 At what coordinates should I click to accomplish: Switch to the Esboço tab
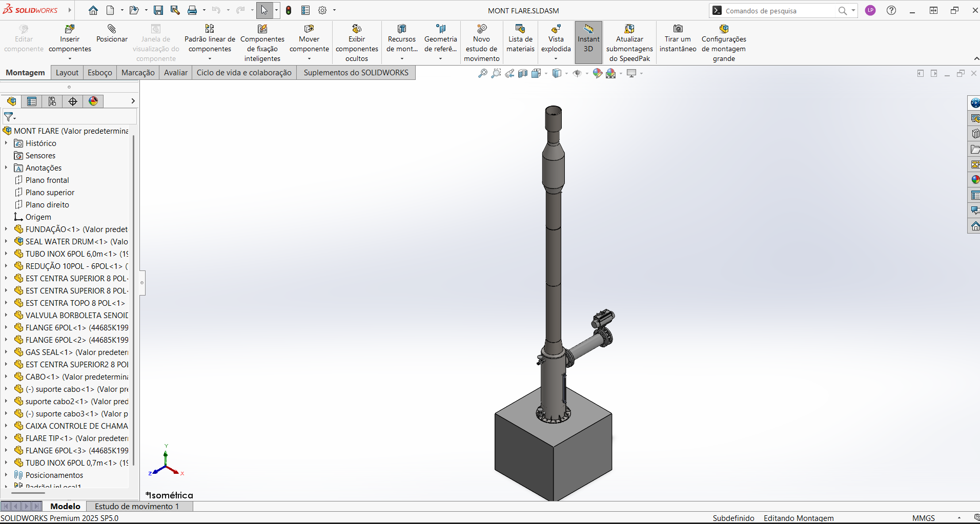[x=100, y=73]
